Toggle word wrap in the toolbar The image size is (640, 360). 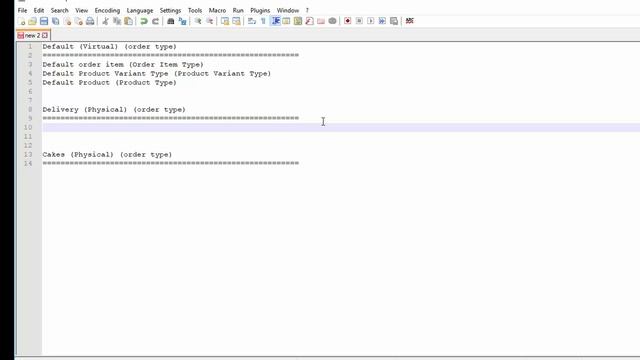pyautogui.click(x=251, y=21)
